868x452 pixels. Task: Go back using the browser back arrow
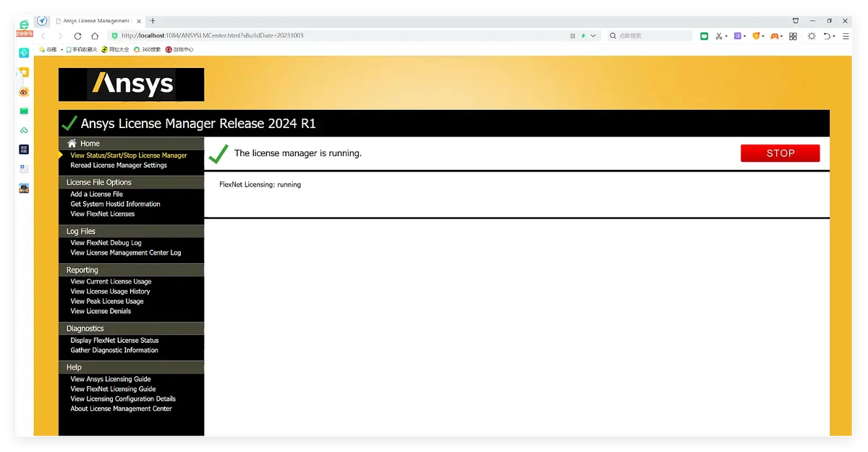click(x=42, y=35)
